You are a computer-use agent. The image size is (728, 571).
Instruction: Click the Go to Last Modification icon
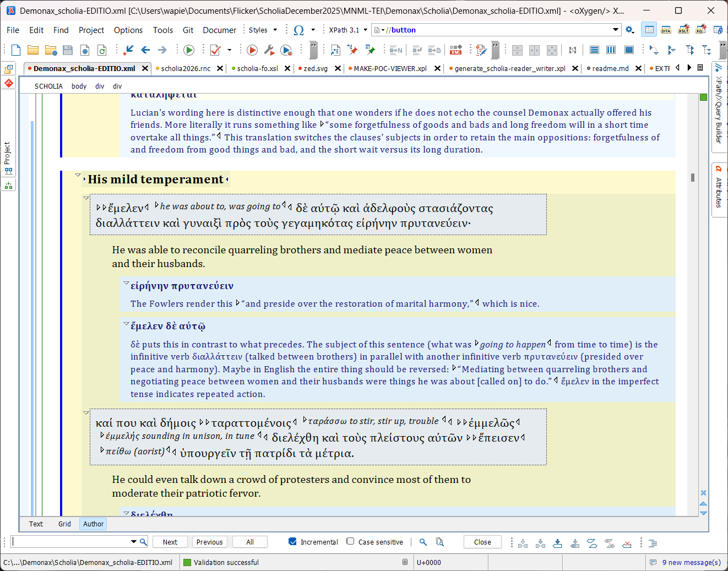click(x=128, y=50)
